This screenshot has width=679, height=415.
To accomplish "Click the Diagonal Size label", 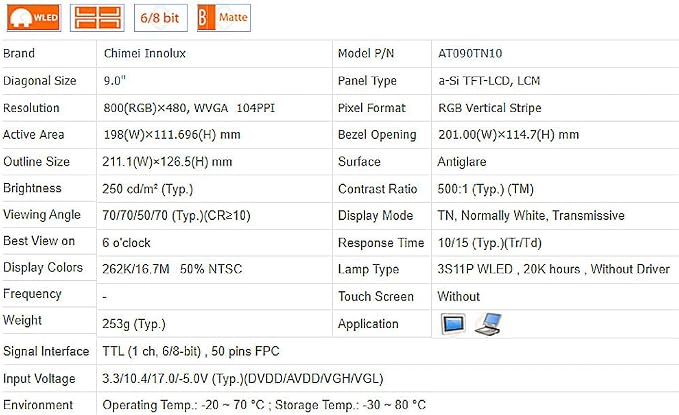I will 39,81.
